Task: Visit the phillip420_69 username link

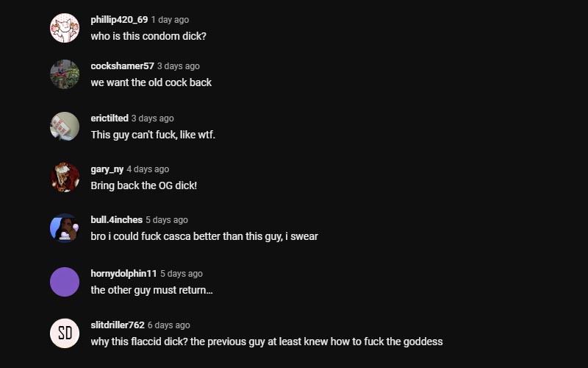Action: pyautogui.click(x=119, y=20)
